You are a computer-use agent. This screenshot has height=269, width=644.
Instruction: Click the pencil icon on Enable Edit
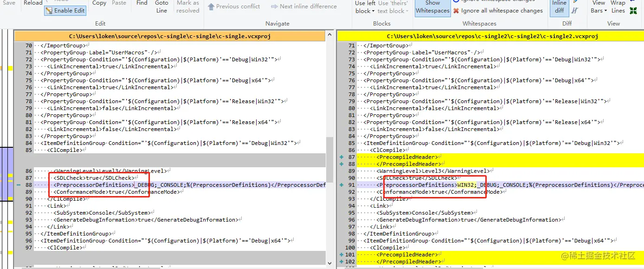click(x=49, y=10)
